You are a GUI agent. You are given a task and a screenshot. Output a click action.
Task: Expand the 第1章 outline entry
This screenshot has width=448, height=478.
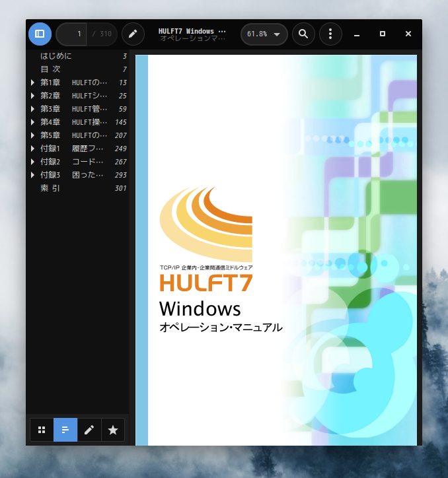pos(32,83)
